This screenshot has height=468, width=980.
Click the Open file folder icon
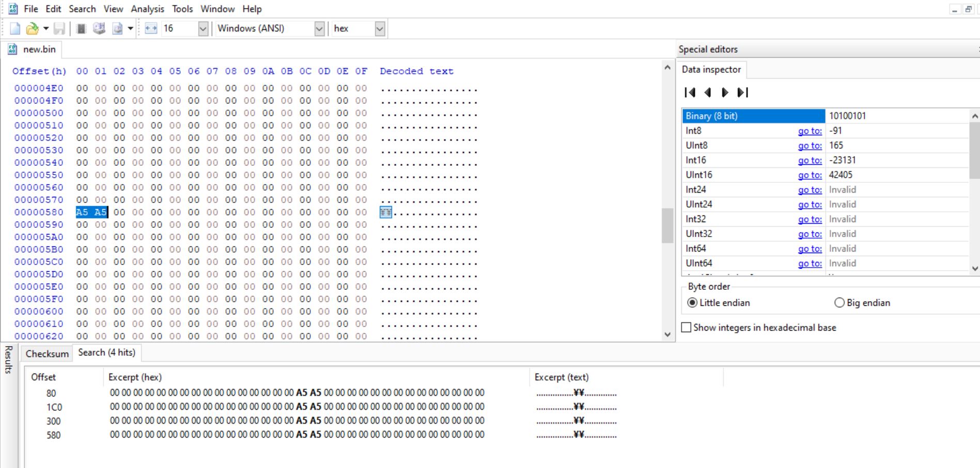point(32,28)
